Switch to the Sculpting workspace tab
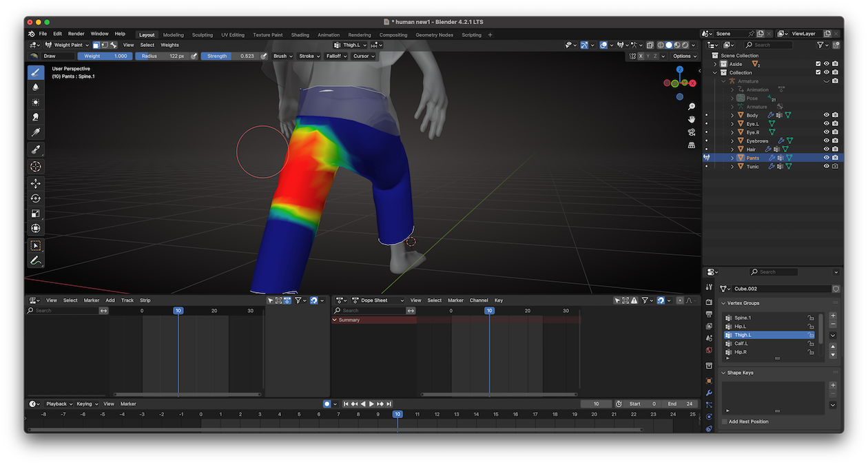 point(202,34)
